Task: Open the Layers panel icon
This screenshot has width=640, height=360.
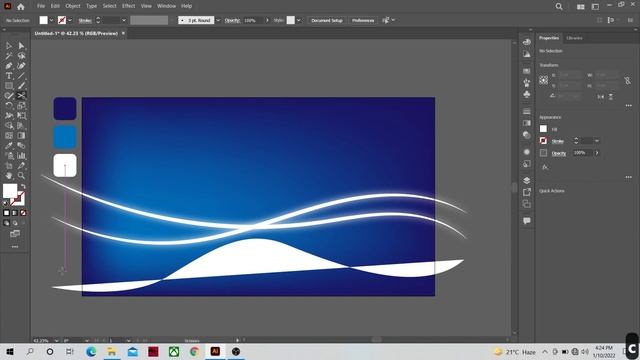Action: pos(527,180)
